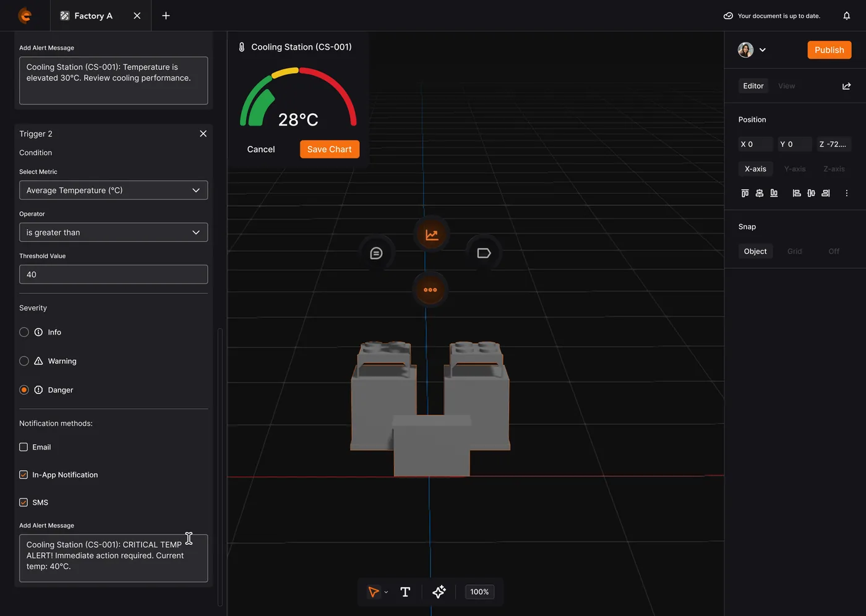Toggle SMS notification checkbox
866x616 pixels.
pyautogui.click(x=24, y=502)
